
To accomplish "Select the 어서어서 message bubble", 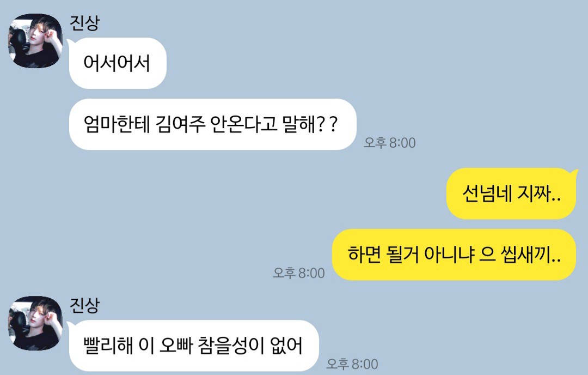I will [x=118, y=63].
